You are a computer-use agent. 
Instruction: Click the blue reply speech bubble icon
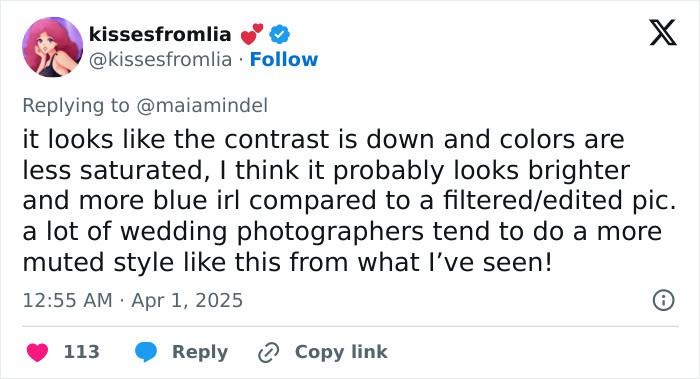tap(146, 352)
